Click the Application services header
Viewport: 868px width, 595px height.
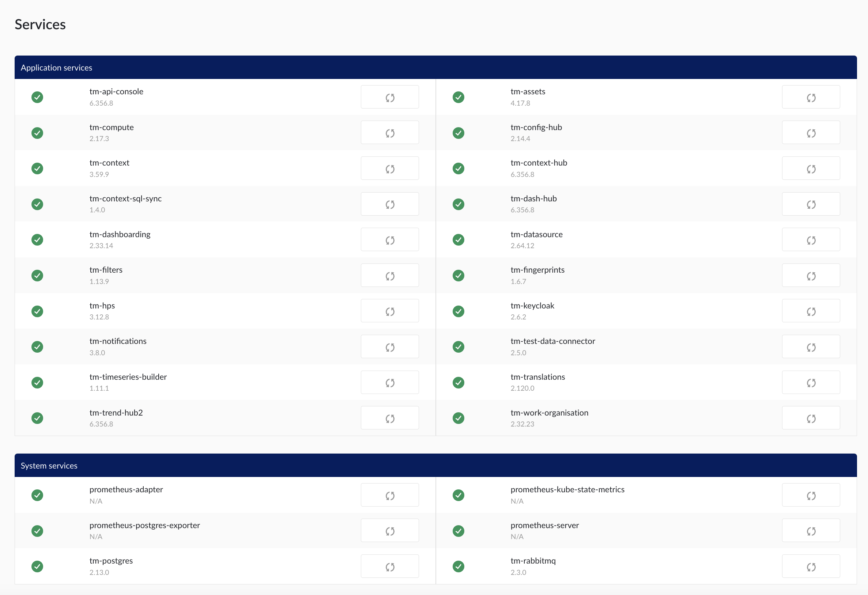pos(56,68)
